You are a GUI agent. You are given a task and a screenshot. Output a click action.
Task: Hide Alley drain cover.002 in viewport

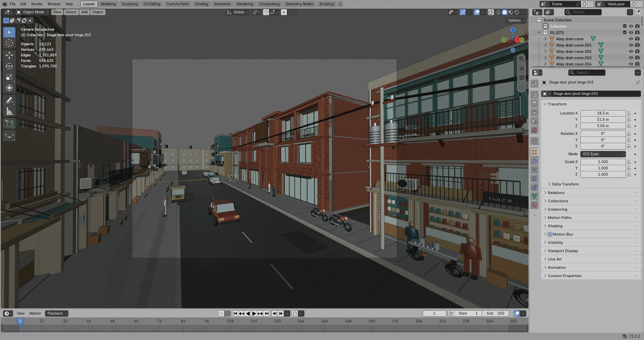(631, 51)
